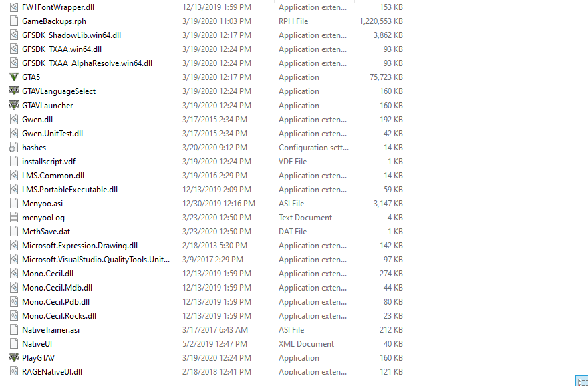Image resolution: width=588 pixels, height=386 pixels.
Task: Click the GFSDK_ShadowLib.win64.dll file icon
Action: click(x=14, y=35)
